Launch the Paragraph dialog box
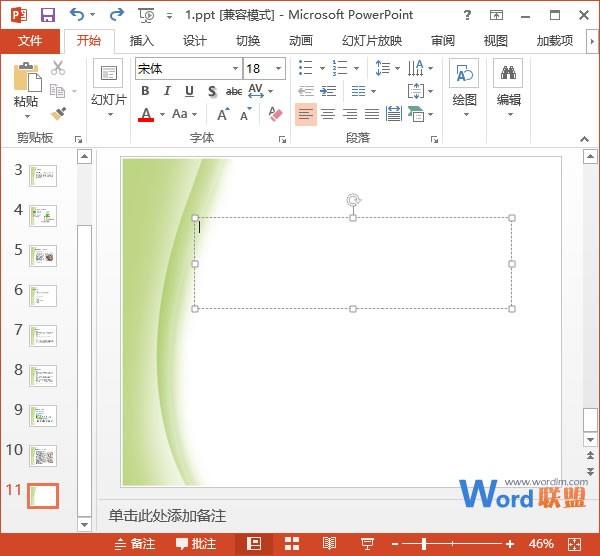600x556 pixels. pos(434,139)
